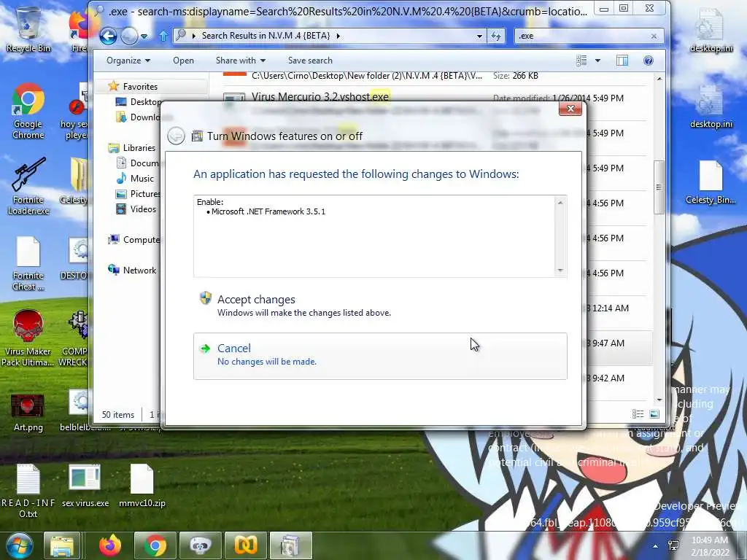Switch to large icons view in the status corner

click(x=654, y=414)
